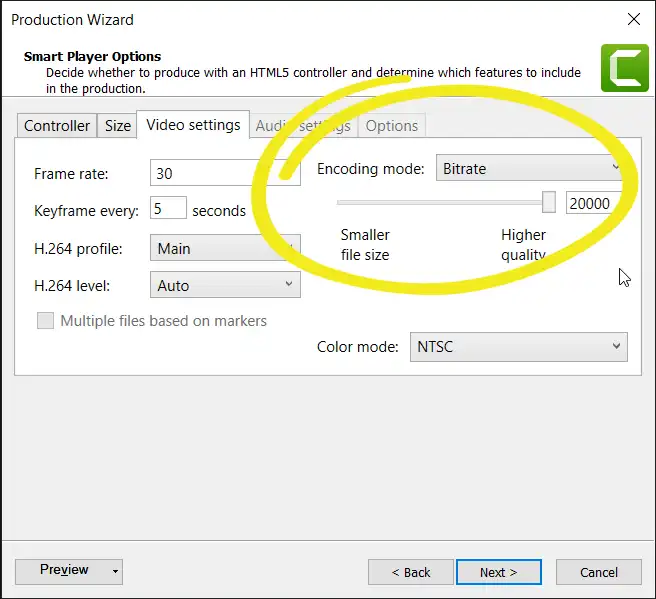Select the Video settings tab
The height and width of the screenshot is (599, 656).
193,125
